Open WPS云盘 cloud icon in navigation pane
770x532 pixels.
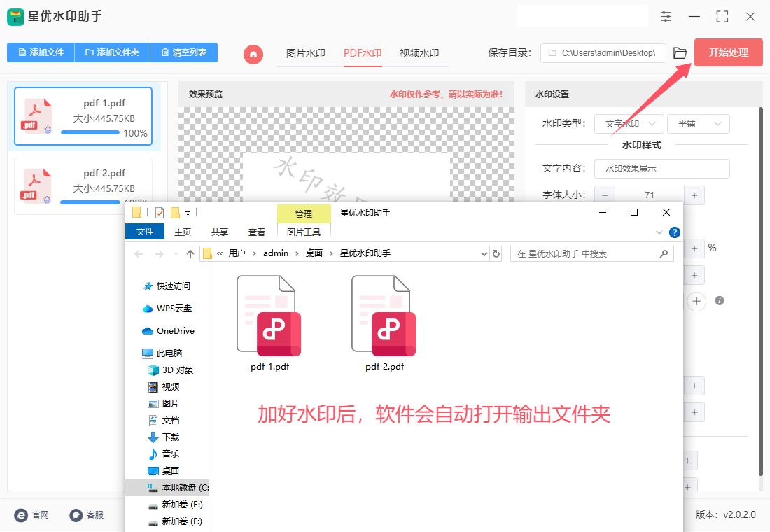[x=167, y=309]
